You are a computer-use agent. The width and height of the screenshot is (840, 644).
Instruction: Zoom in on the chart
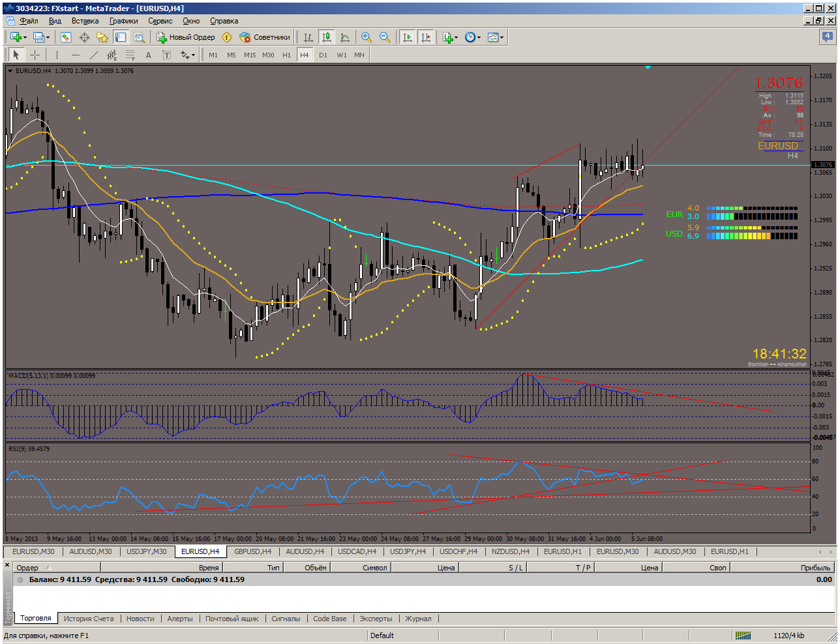[367, 37]
